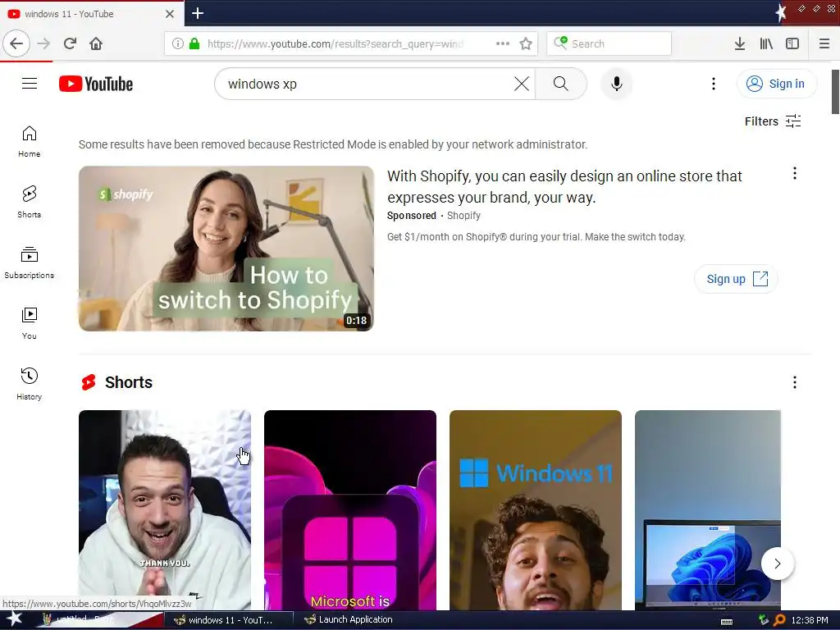Click the Sign in button
The image size is (840, 630).
click(x=777, y=84)
